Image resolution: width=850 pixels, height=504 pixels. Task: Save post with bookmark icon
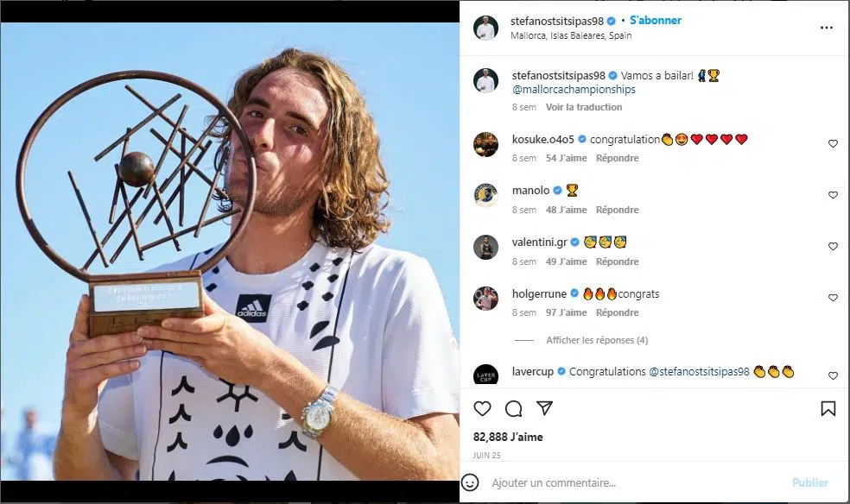[828, 409]
